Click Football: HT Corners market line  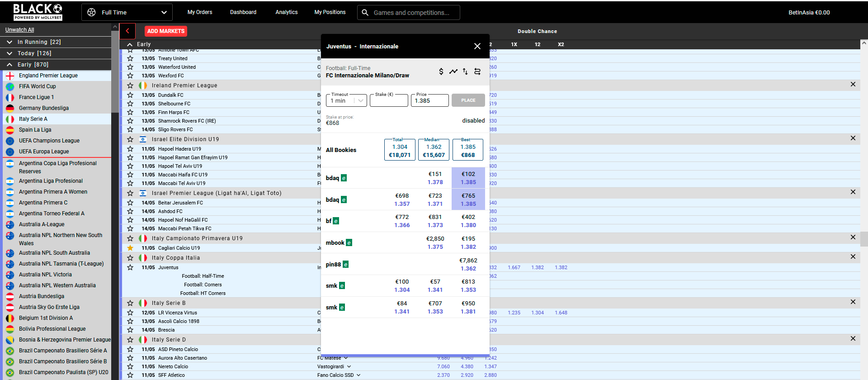click(x=203, y=293)
